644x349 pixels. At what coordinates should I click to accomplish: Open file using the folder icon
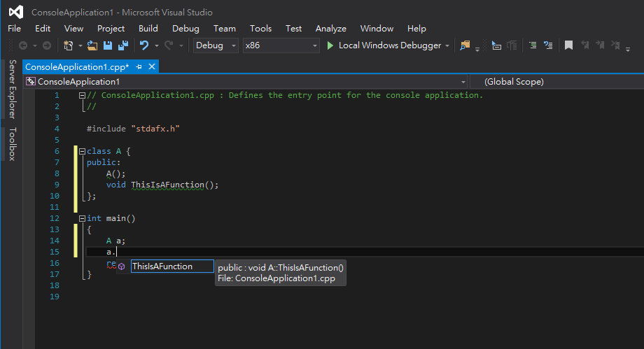pos(92,45)
